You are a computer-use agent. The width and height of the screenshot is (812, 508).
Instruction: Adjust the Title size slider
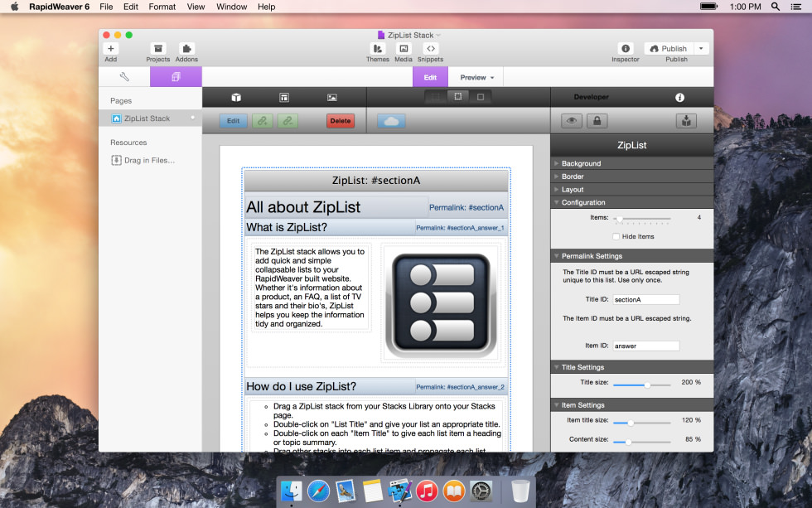pyautogui.click(x=641, y=385)
